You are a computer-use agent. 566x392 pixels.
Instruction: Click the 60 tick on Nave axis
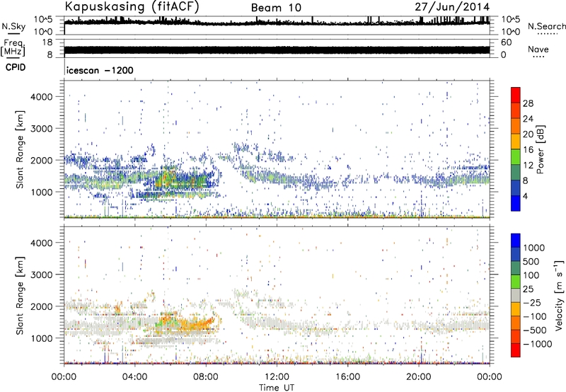pos(506,42)
